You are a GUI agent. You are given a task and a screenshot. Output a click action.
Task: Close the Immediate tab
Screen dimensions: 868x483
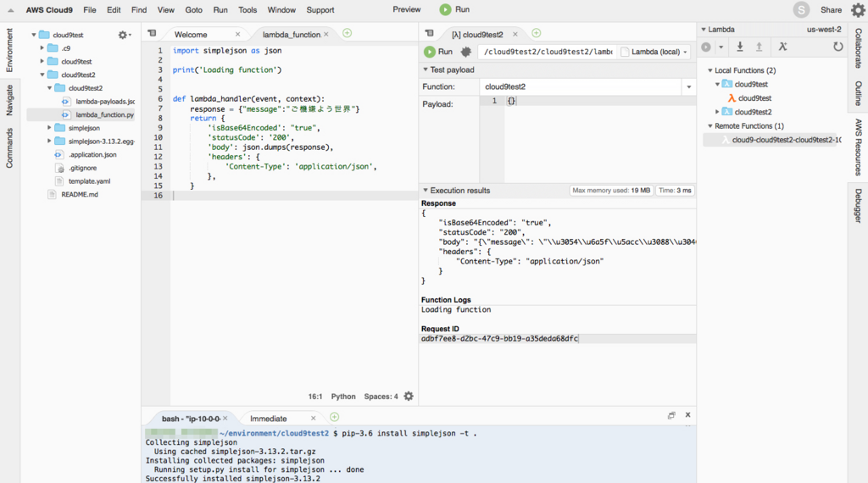point(314,419)
